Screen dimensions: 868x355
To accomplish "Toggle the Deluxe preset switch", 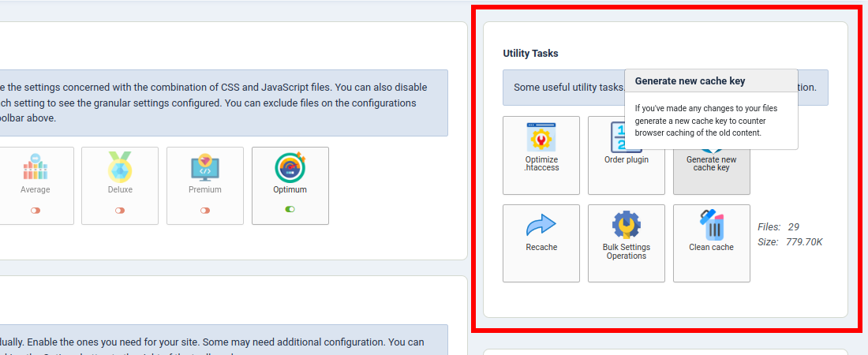I will pos(120,211).
